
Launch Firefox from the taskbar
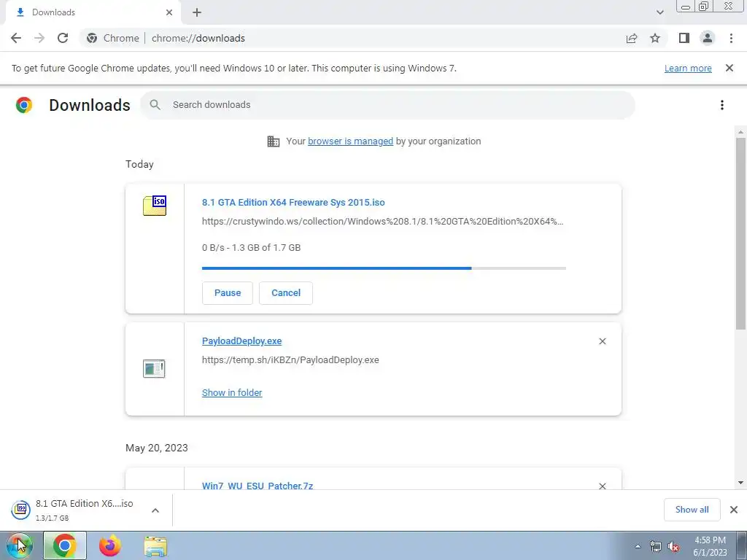pos(110,545)
